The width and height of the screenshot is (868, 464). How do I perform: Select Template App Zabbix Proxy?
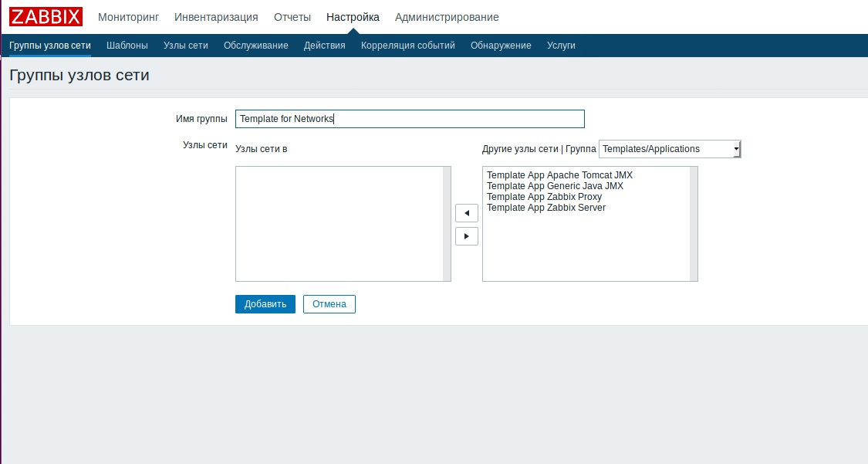[x=544, y=197]
